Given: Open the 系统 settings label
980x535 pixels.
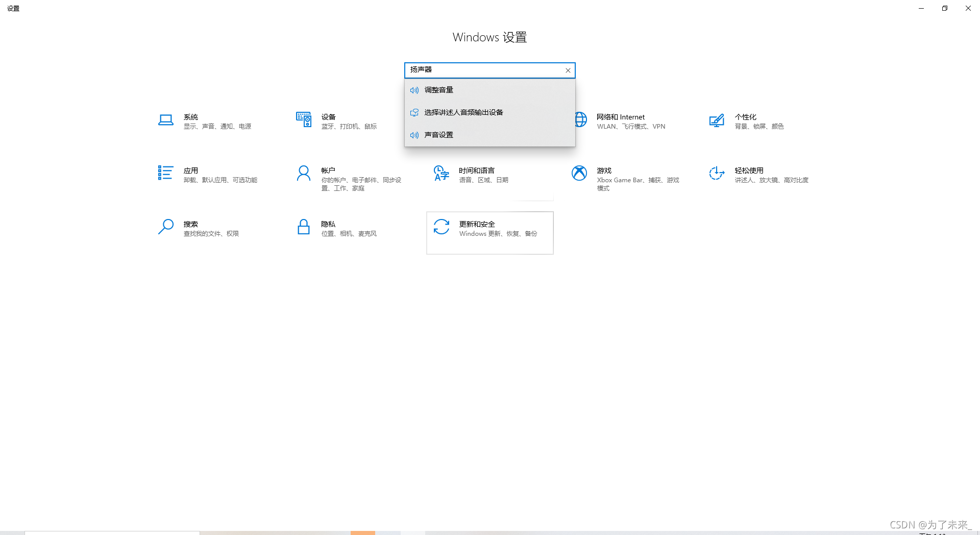Looking at the screenshot, I should click(191, 117).
